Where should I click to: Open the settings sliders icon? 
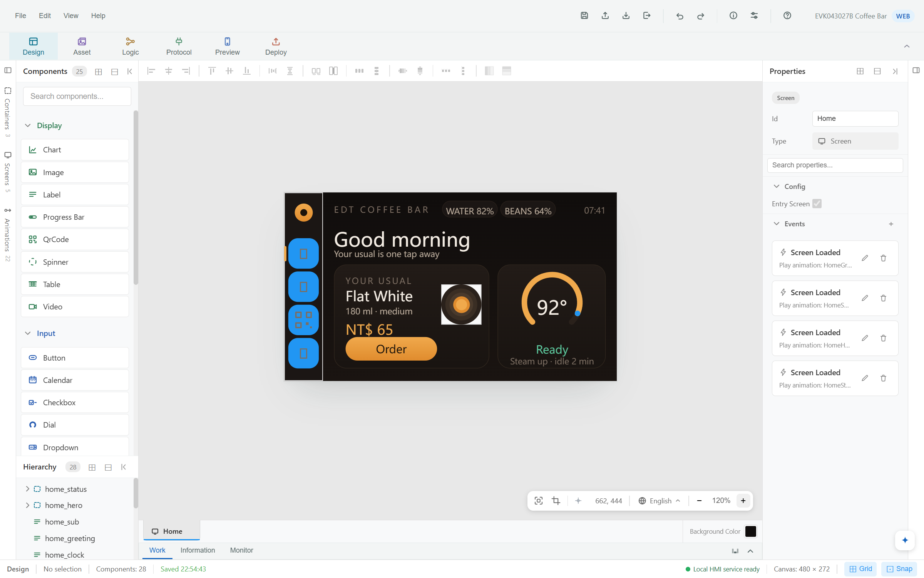(x=754, y=15)
